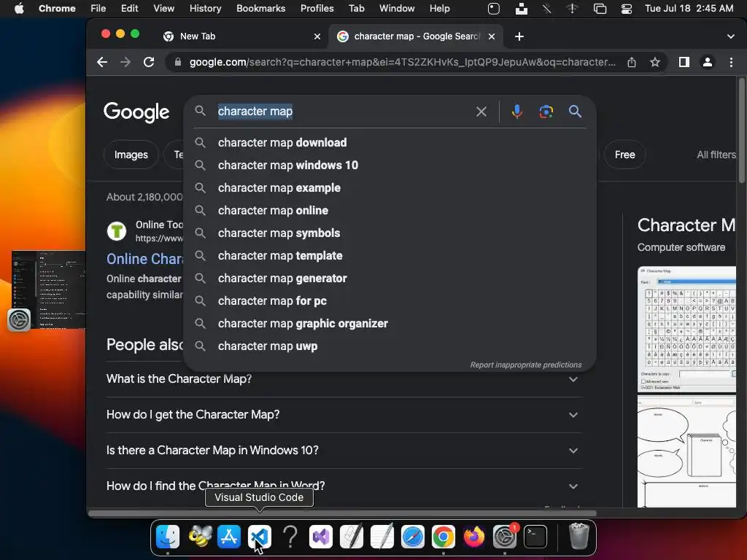
Task: Go forward to the next page
Action: [x=125, y=62]
